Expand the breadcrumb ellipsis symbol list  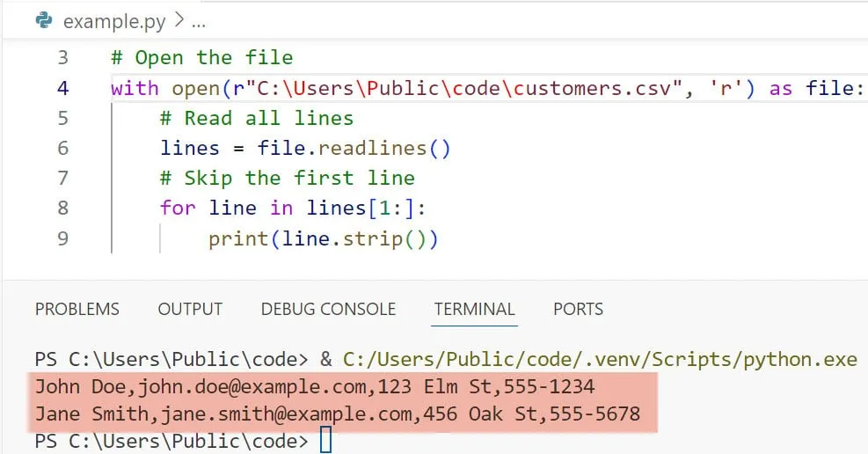pyautogui.click(x=199, y=21)
